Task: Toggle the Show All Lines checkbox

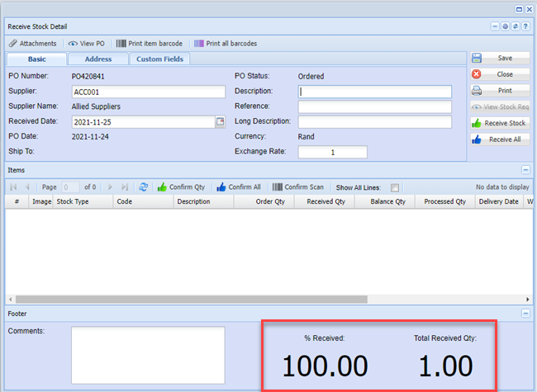Action: click(395, 187)
